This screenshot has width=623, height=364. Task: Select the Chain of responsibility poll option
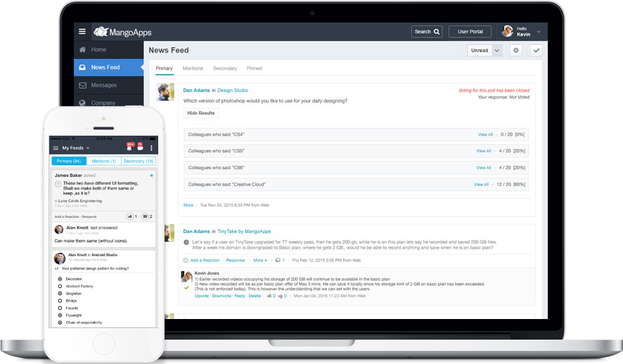60,323
